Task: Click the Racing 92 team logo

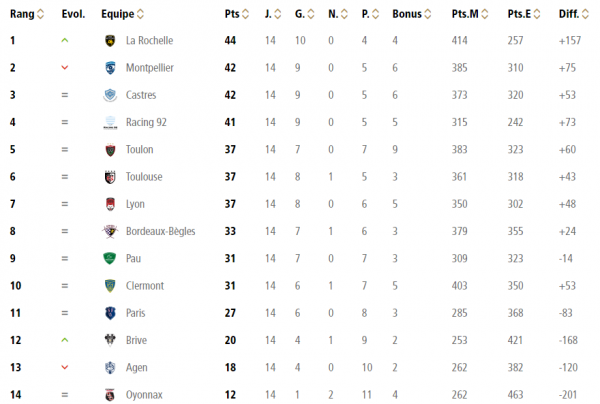Action: point(110,122)
